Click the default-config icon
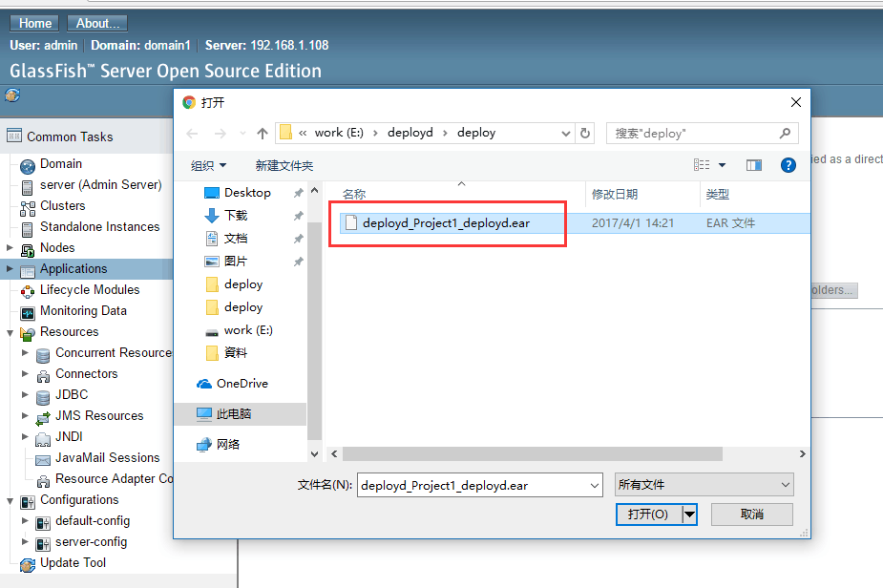883x588 pixels. tap(42, 523)
